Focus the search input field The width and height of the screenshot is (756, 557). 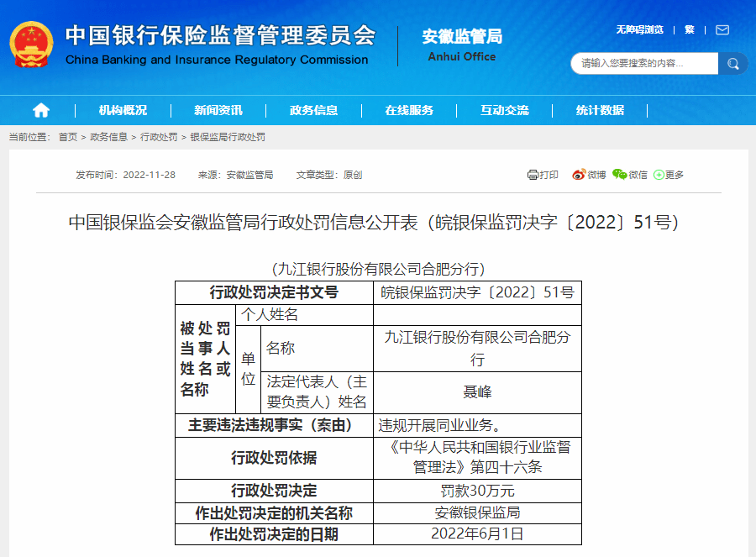tap(644, 63)
